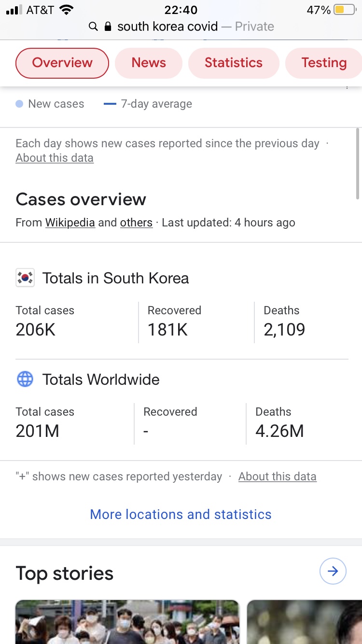Screen dimensions: 362x644
Task: Tap the search magnifier icon in address bar
Action: 94,27
